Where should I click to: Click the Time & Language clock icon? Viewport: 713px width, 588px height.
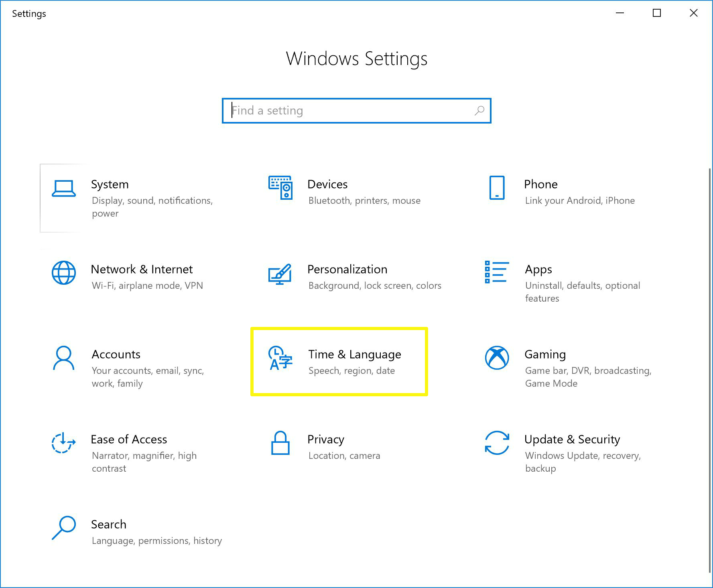280,358
